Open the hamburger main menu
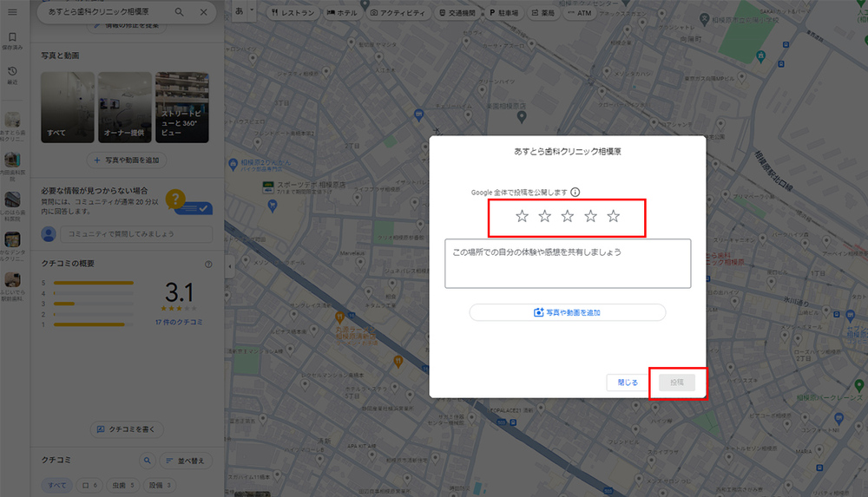The height and width of the screenshot is (497, 868). (13, 12)
